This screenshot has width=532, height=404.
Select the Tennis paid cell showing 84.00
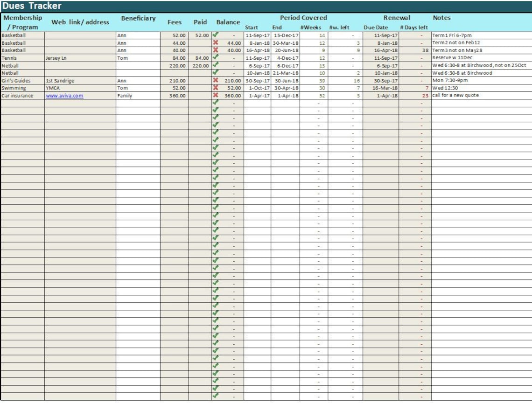[200, 58]
